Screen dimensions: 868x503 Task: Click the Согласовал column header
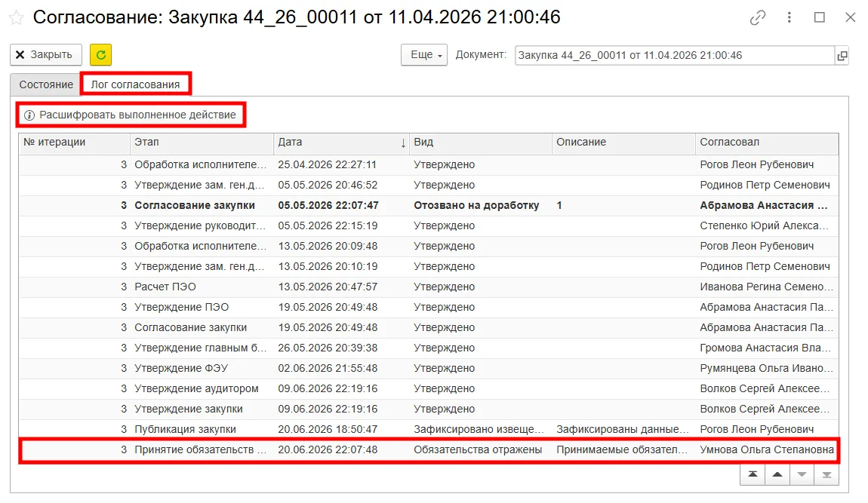click(767, 143)
